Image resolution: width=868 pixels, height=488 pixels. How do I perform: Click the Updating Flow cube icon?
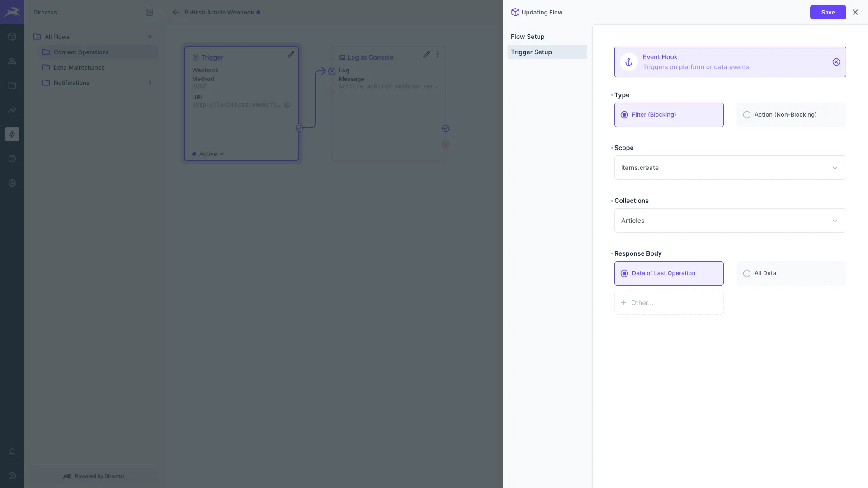tap(515, 12)
